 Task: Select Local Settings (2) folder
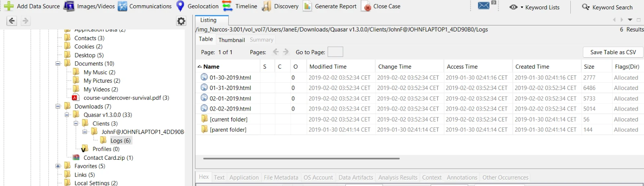click(96, 183)
